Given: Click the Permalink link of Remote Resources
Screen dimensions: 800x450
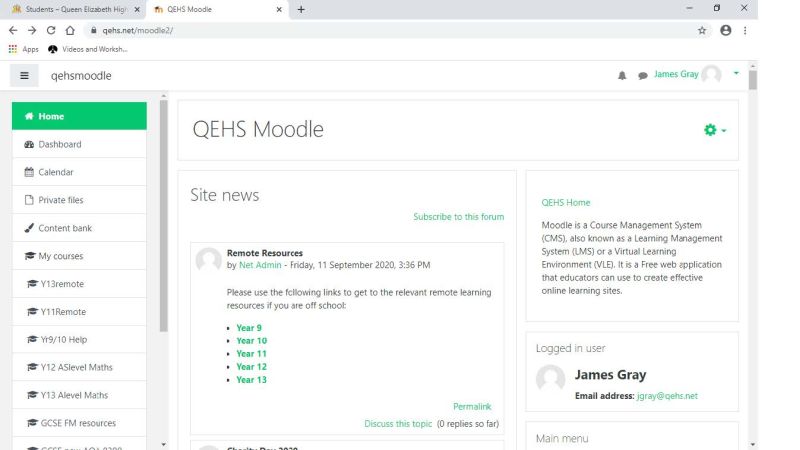Looking at the screenshot, I should [x=472, y=407].
